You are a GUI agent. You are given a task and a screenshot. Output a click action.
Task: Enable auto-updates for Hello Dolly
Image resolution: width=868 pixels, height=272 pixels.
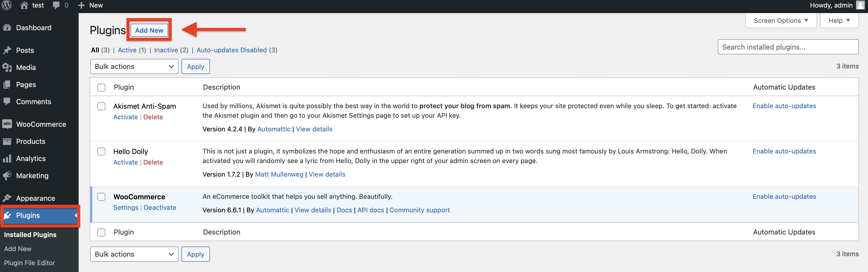click(784, 151)
